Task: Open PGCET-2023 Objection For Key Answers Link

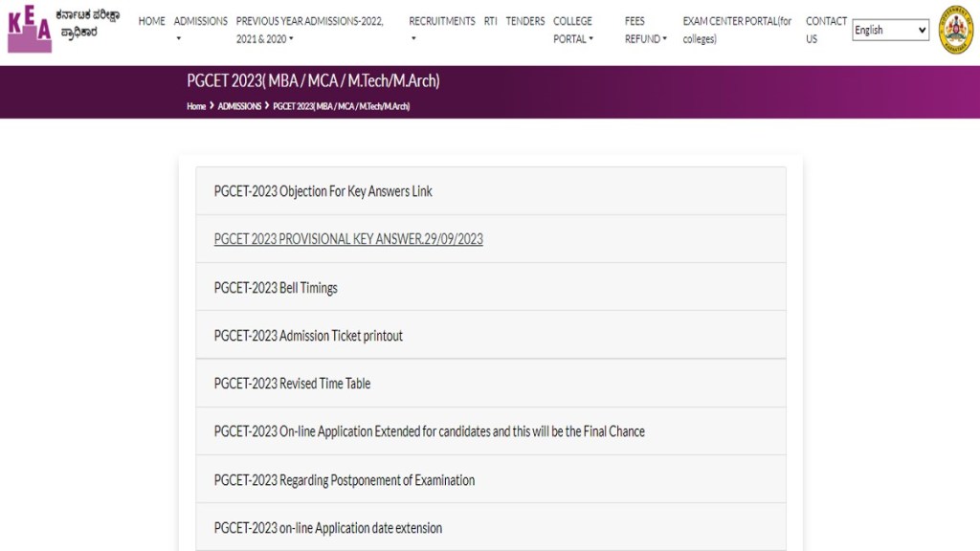Action: click(323, 191)
